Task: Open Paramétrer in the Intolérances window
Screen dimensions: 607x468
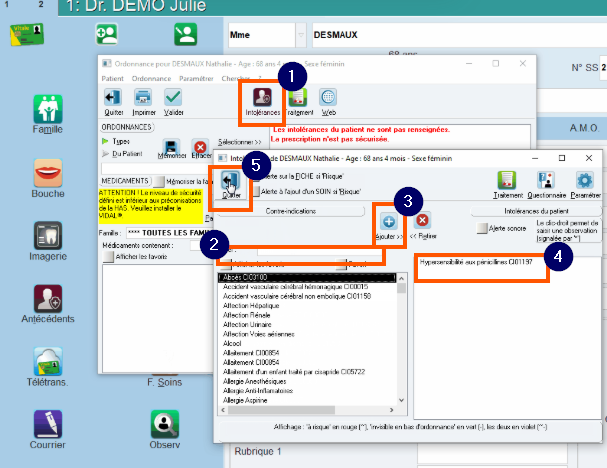Action: coord(585,185)
